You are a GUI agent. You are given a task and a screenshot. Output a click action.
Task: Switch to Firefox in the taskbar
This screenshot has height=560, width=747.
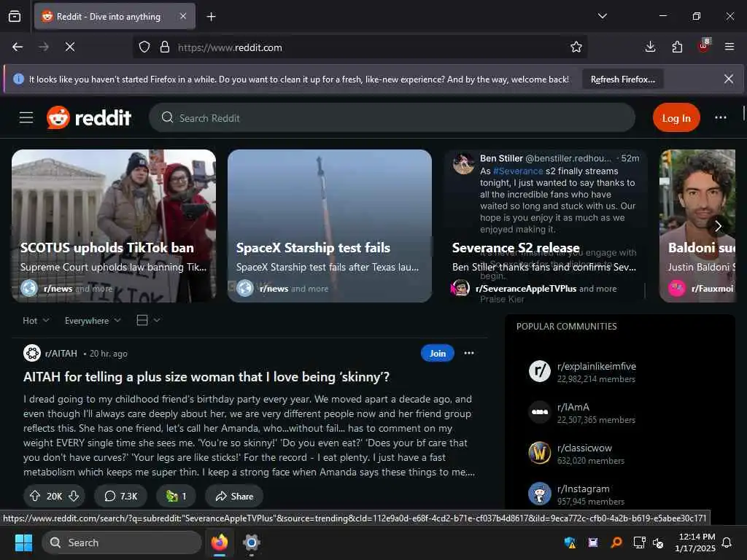(x=220, y=542)
